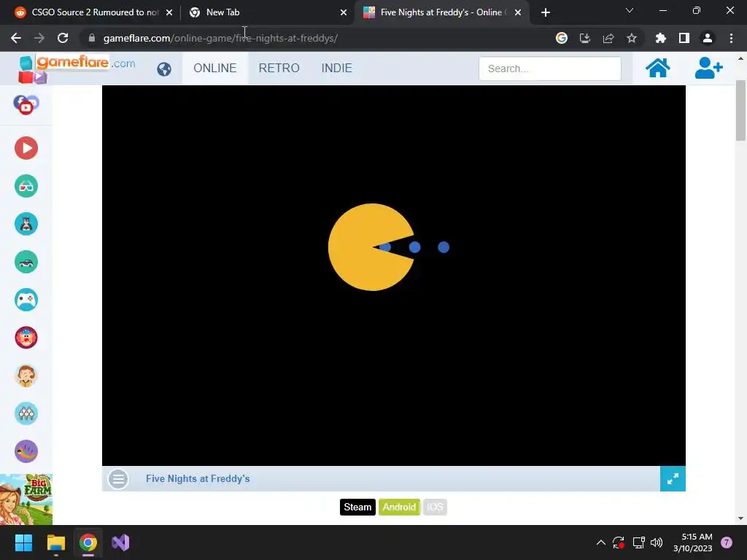Image resolution: width=747 pixels, height=560 pixels.
Task: Bookmark this page with the star
Action: [x=632, y=38]
